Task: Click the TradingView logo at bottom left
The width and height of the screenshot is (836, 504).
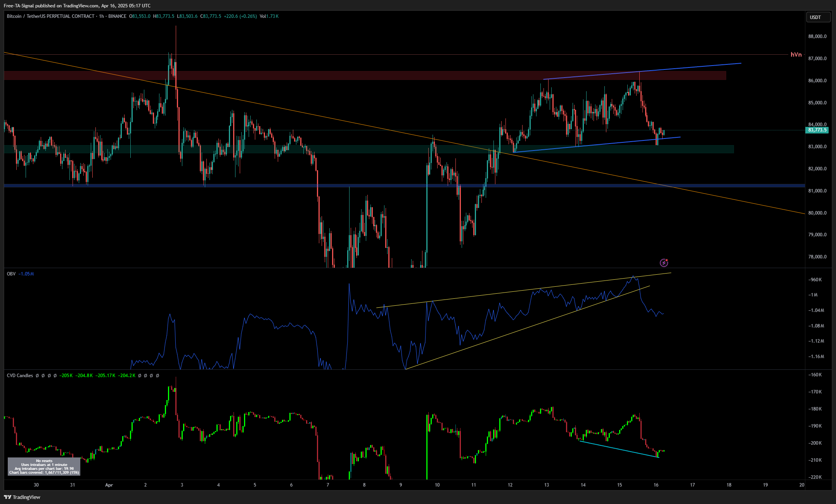Action: tap(22, 497)
